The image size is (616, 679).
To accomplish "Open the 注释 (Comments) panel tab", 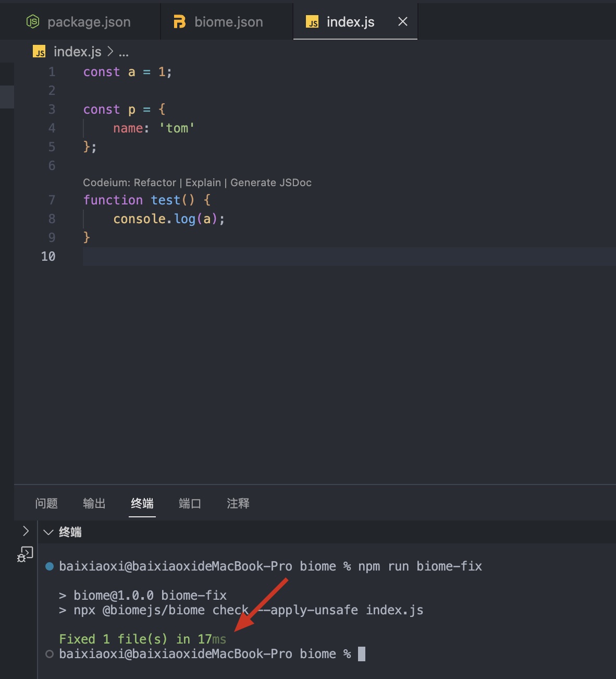I will [x=238, y=503].
